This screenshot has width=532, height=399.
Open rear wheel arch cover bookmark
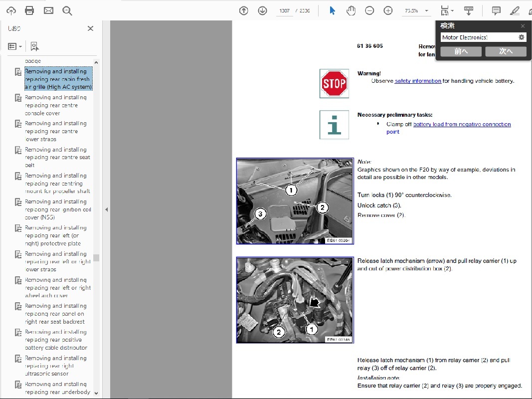pos(58,288)
